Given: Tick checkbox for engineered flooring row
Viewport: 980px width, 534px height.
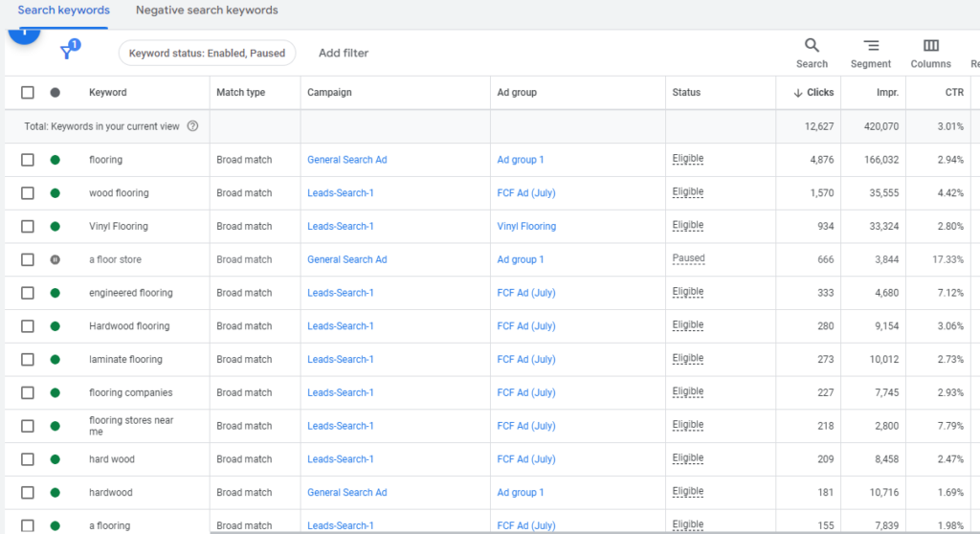Looking at the screenshot, I should coord(28,293).
